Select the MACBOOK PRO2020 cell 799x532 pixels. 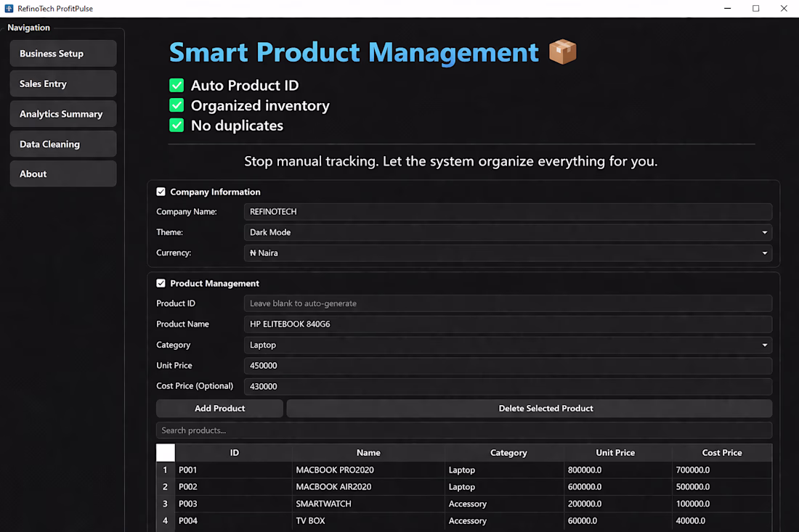click(368, 470)
